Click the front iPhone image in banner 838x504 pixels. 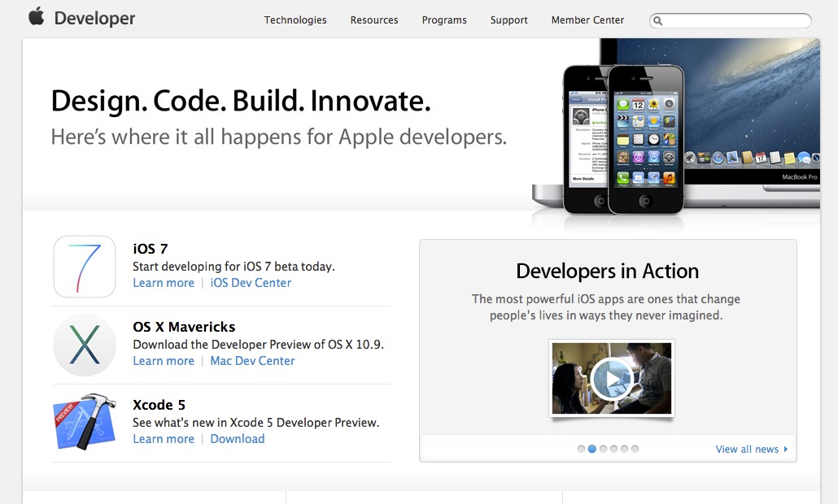[646, 140]
